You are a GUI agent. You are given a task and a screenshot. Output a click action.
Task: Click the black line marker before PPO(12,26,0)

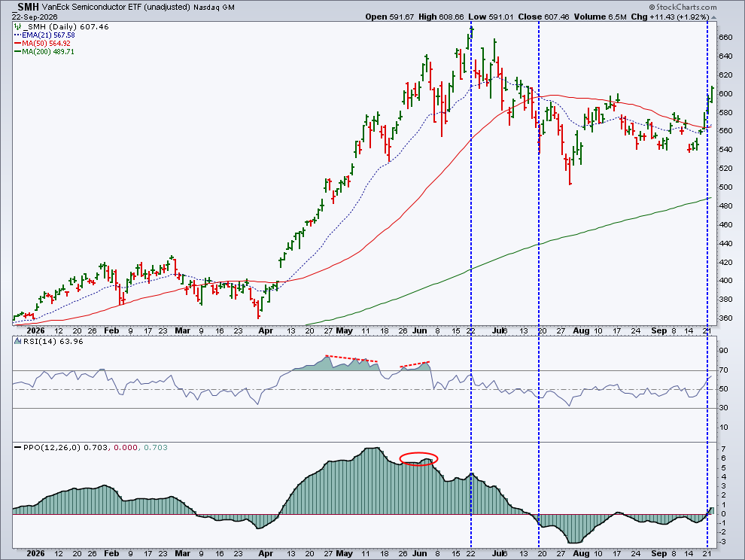[17, 448]
